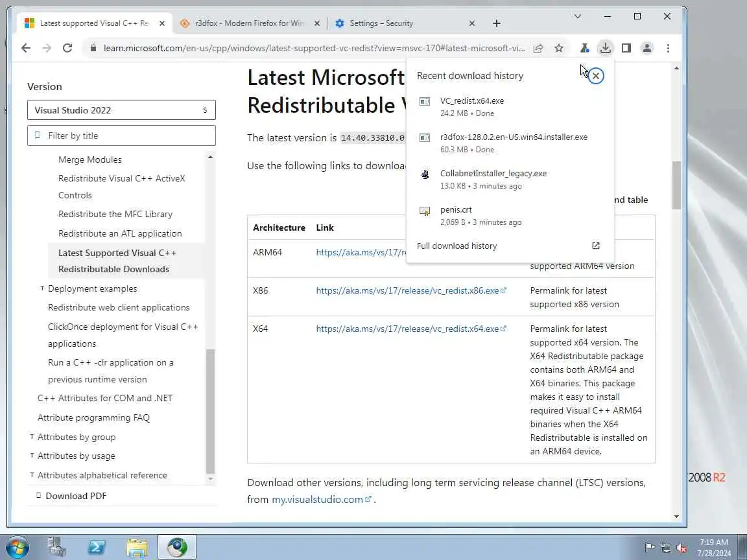
Task: Open Redistribute an ATL application
Action: point(120,233)
